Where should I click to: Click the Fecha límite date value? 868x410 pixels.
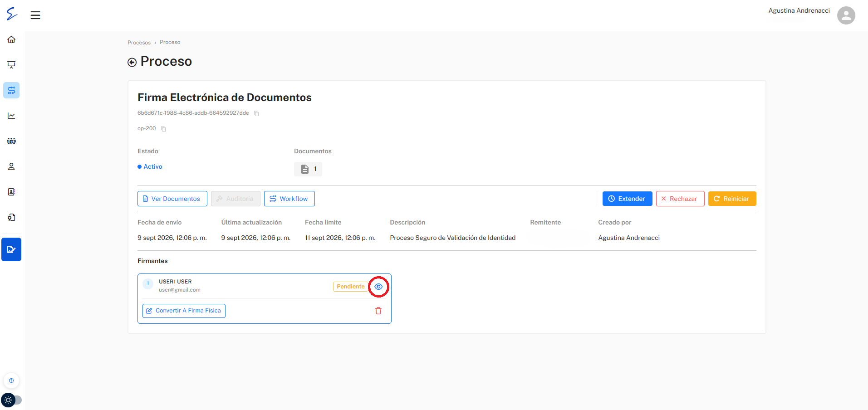[x=340, y=238]
